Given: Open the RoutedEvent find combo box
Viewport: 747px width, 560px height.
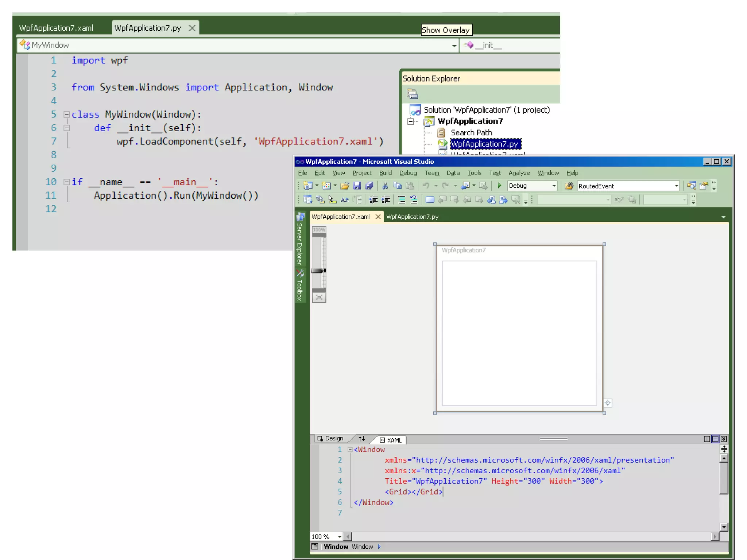Looking at the screenshot, I should [676, 186].
